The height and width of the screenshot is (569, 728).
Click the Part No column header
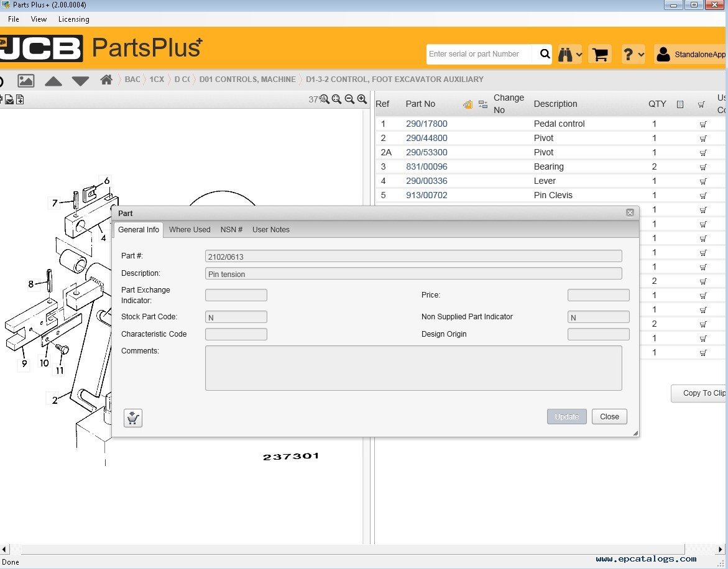420,104
